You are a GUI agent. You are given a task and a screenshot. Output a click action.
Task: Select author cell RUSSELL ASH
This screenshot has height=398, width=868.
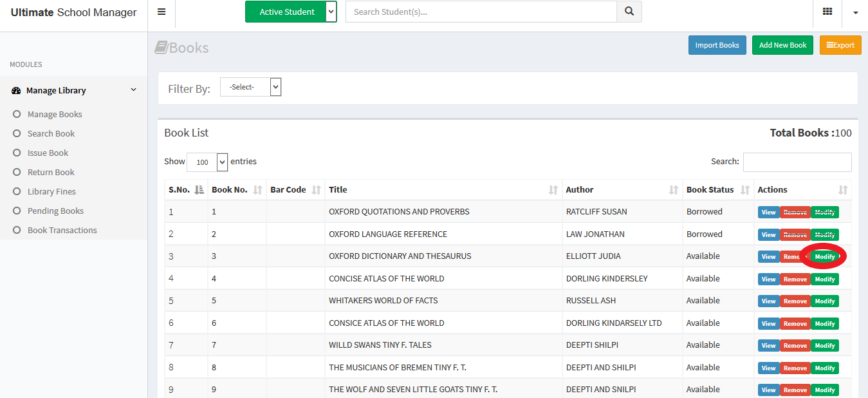pyautogui.click(x=591, y=300)
